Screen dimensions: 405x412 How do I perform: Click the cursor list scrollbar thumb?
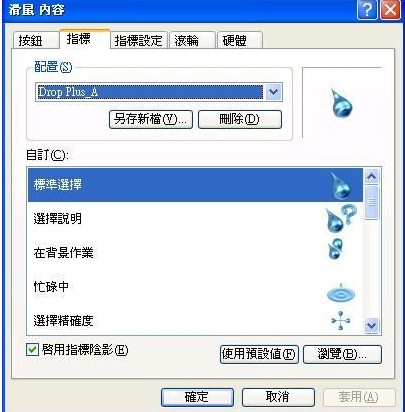coord(372,202)
